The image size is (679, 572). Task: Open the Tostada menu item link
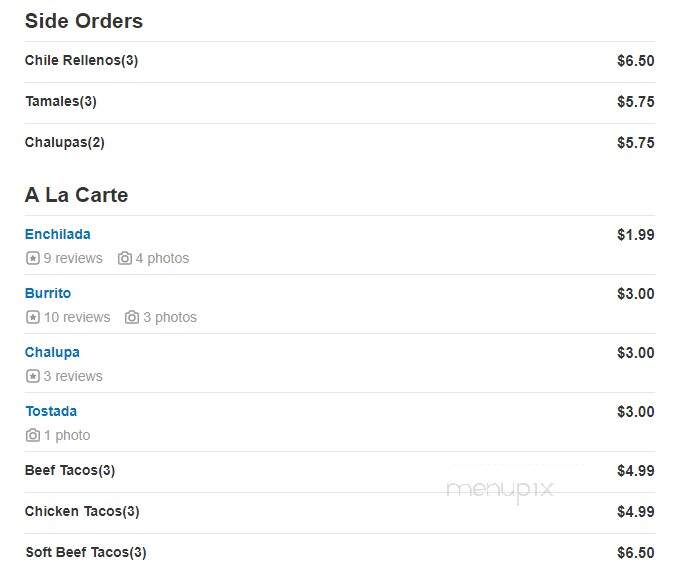click(51, 411)
